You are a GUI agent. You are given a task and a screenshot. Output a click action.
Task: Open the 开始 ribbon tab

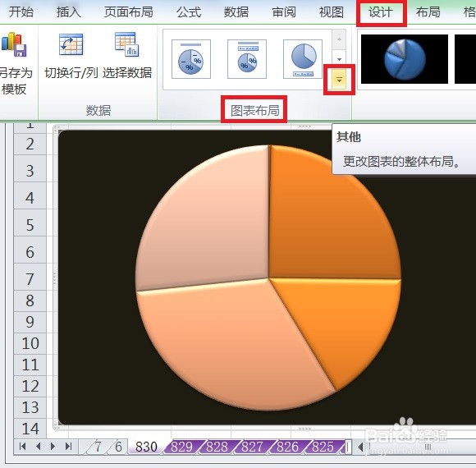21,12
